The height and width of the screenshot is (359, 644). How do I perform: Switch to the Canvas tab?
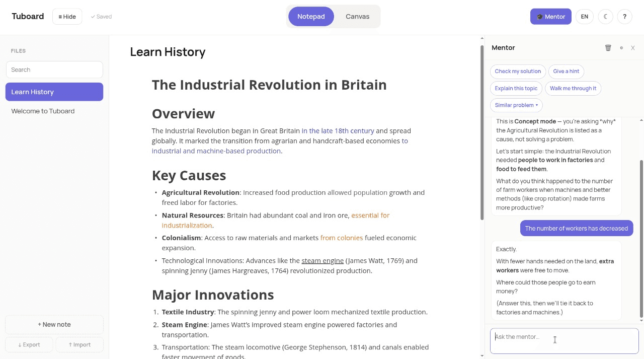357,17
